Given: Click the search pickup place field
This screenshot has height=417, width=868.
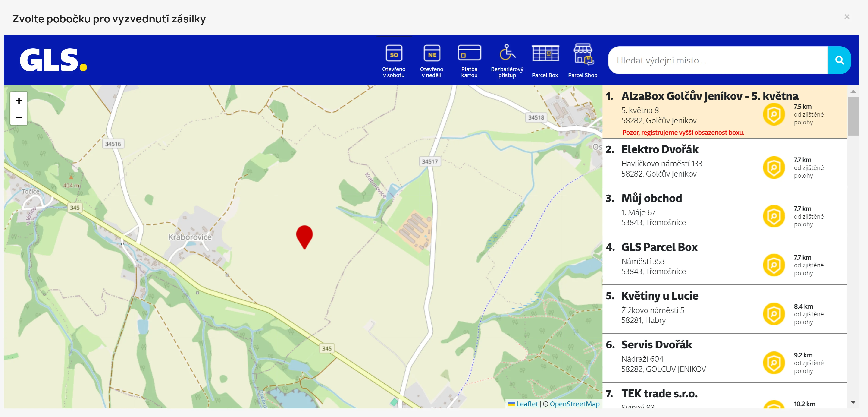Looking at the screenshot, I should pos(718,60).
